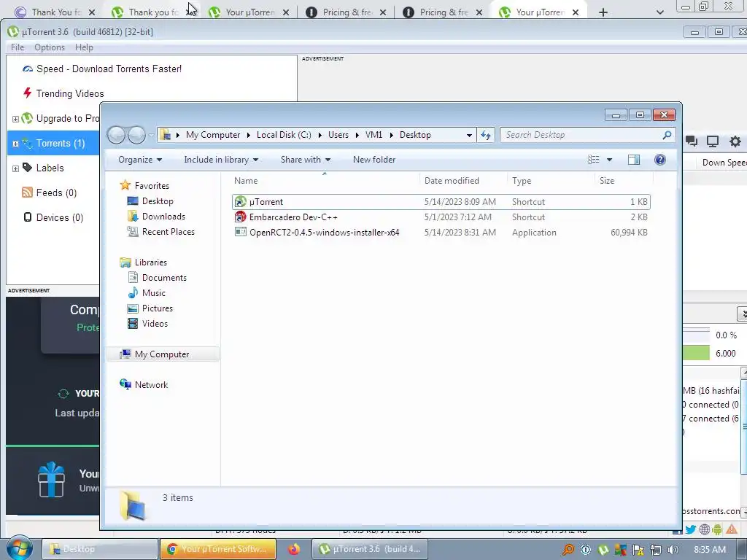The height and width of the screenshot is (560, 747).
Task: Select the µTorrent shortcut file
Action: click(x=441, y=202)
